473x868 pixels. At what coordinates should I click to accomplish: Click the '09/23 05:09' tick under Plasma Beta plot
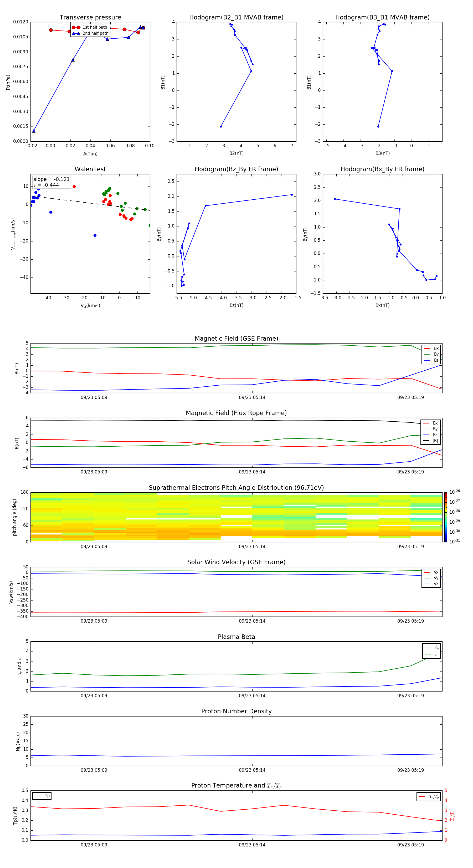pos(94,696)
